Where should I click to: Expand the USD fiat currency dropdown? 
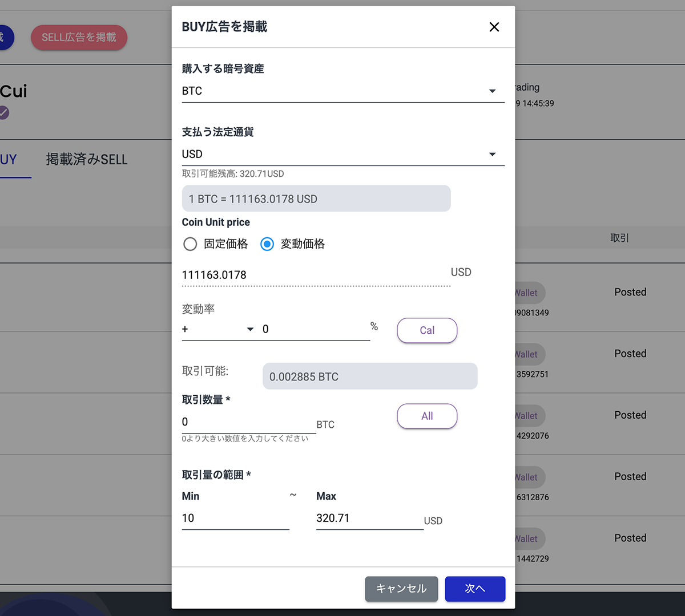[342, 155]
